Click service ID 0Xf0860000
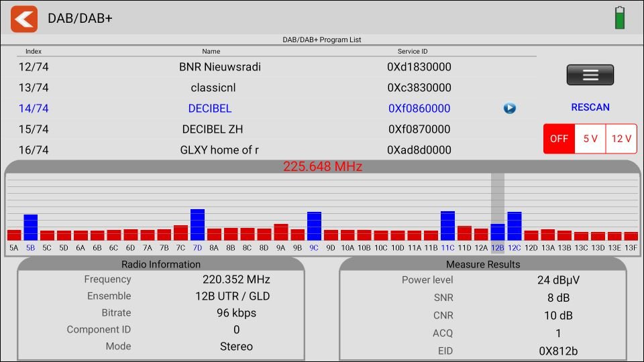Viewport: 644px width, 362px height. click(419, 109)
